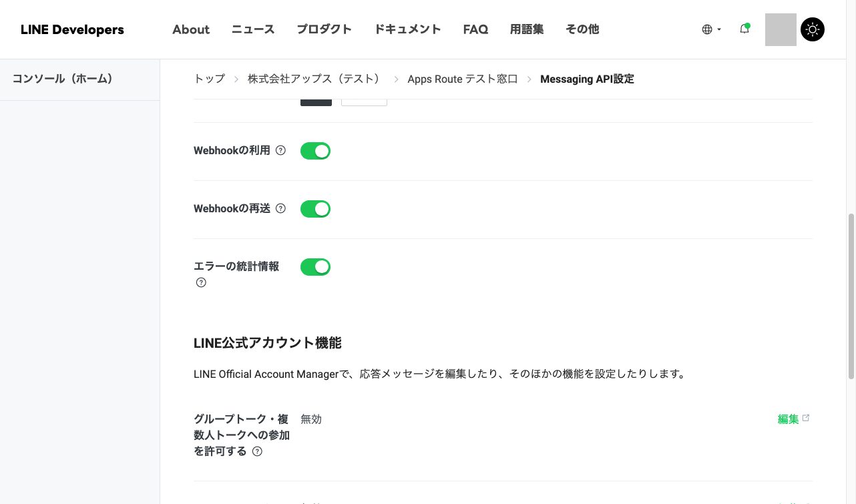Click the help icon beside グループトーク参加を許可する
Viewport: 856px width, 504px height.
click(257, 451)
